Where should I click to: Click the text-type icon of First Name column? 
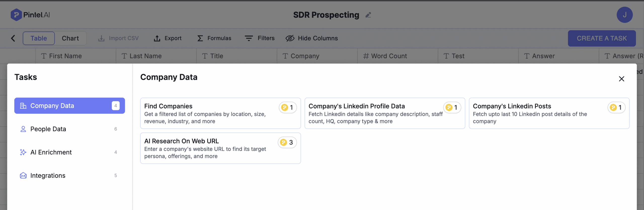click(44, 56)
